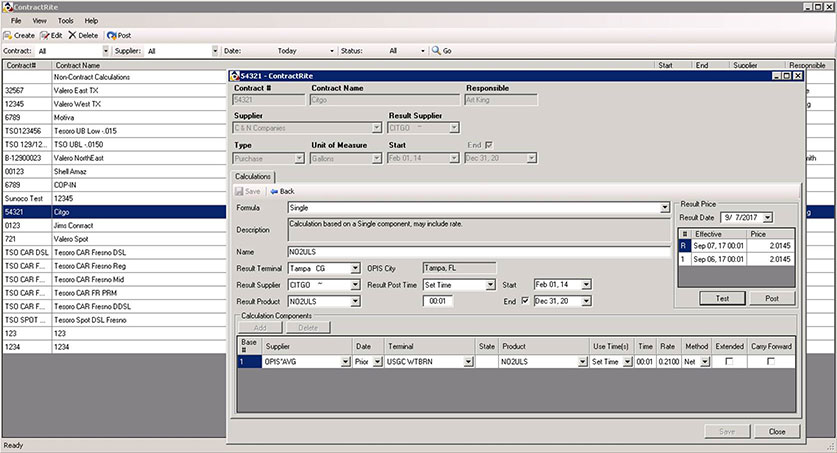Open the Help menu
Image resolution: width=837 pixels, height=453 pixels.
91,21
